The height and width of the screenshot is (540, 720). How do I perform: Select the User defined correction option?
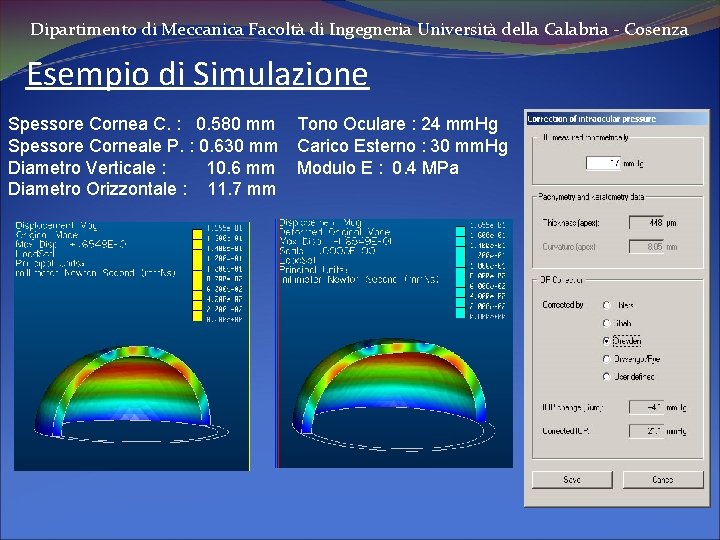pos(607,377)
